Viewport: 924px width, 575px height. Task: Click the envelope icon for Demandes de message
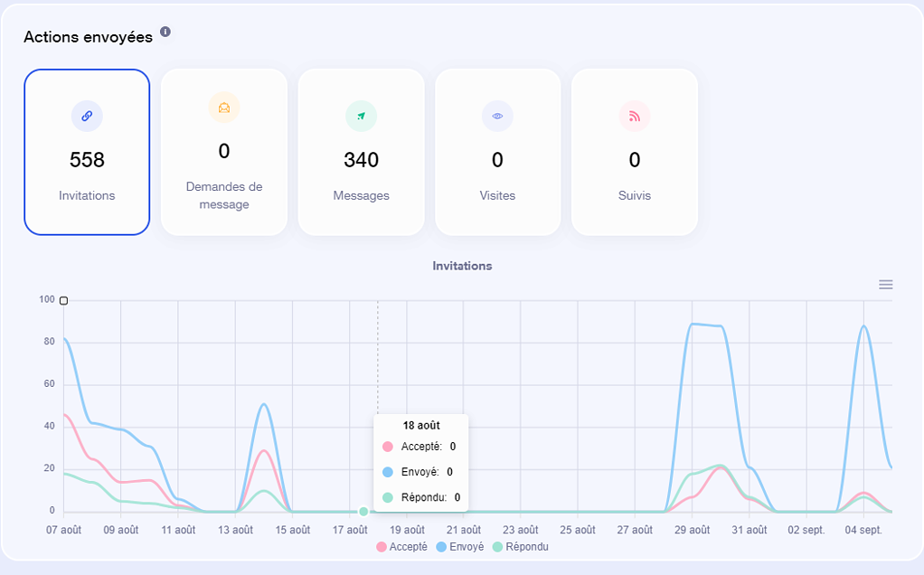tap(224, 108)
